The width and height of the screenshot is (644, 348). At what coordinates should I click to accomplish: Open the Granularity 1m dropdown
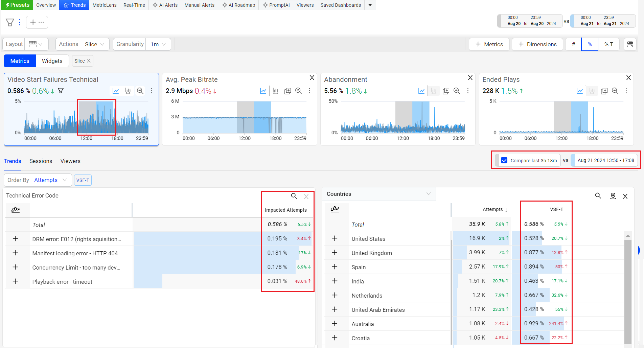[158, 44]
